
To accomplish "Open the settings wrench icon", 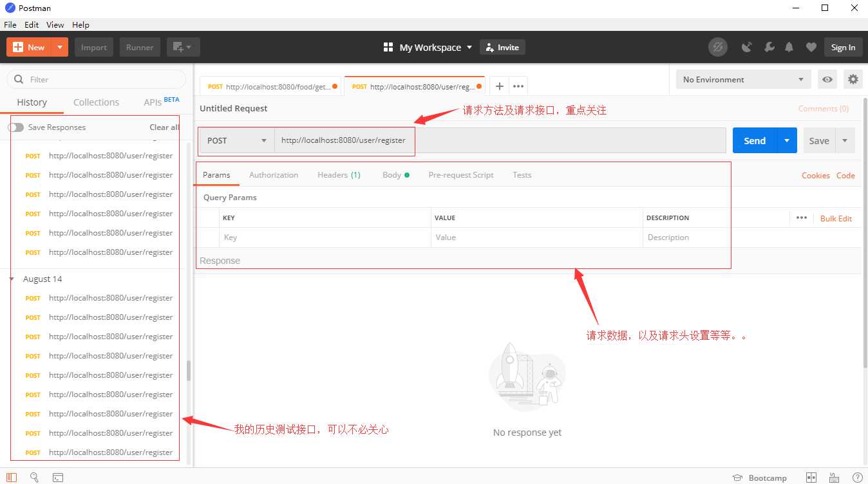I will (x=769, y=47).
